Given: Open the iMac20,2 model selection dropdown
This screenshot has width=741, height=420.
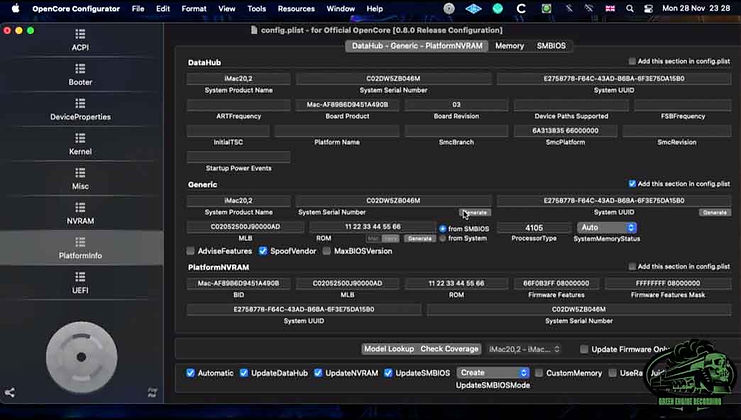Looking at the screenshot, I should point(524,349).
